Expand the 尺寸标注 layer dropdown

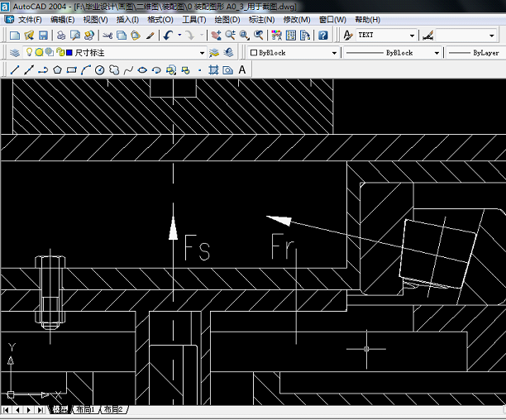202,53
